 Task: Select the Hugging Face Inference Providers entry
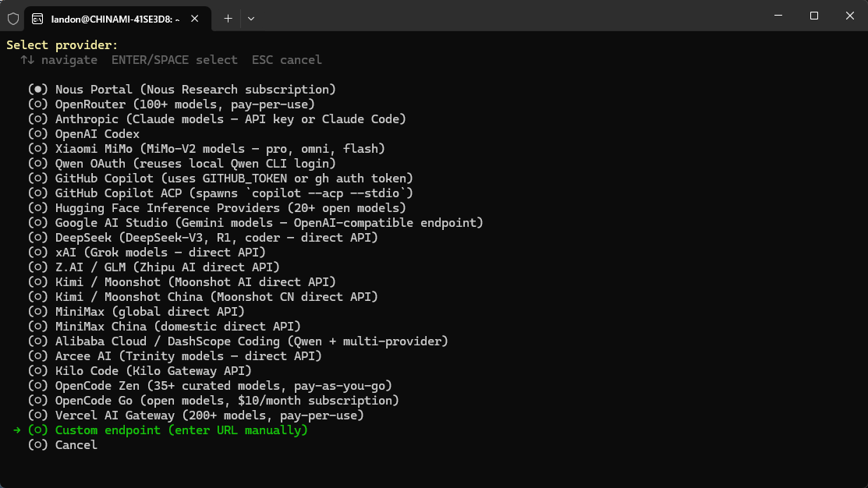38,208
